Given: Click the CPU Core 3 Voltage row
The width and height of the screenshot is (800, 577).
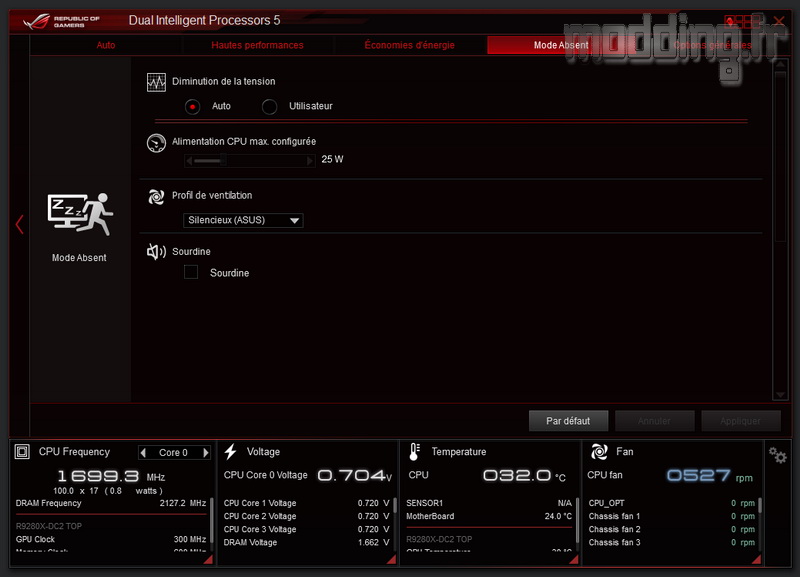Looking at the screenshot, I should tap(306, 530).
